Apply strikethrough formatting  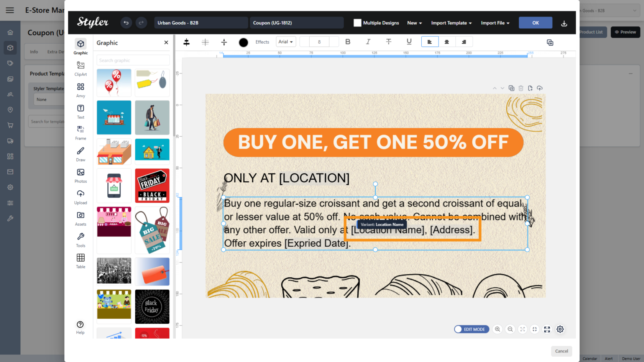click(388, 42)
